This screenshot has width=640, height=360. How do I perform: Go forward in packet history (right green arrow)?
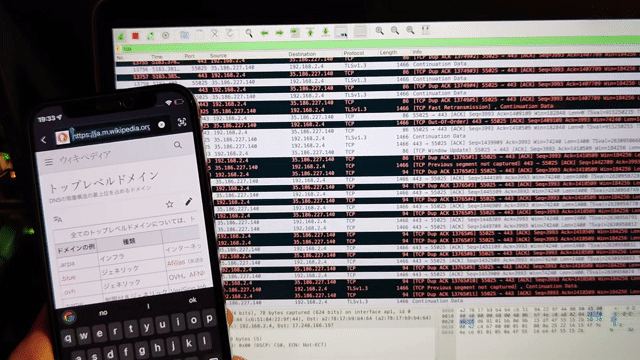[280, 32]
